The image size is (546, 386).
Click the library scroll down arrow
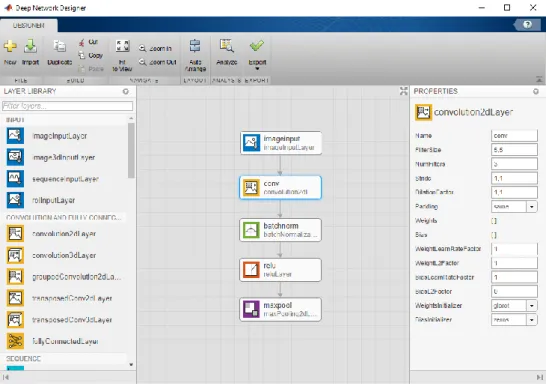coord(131,365)
